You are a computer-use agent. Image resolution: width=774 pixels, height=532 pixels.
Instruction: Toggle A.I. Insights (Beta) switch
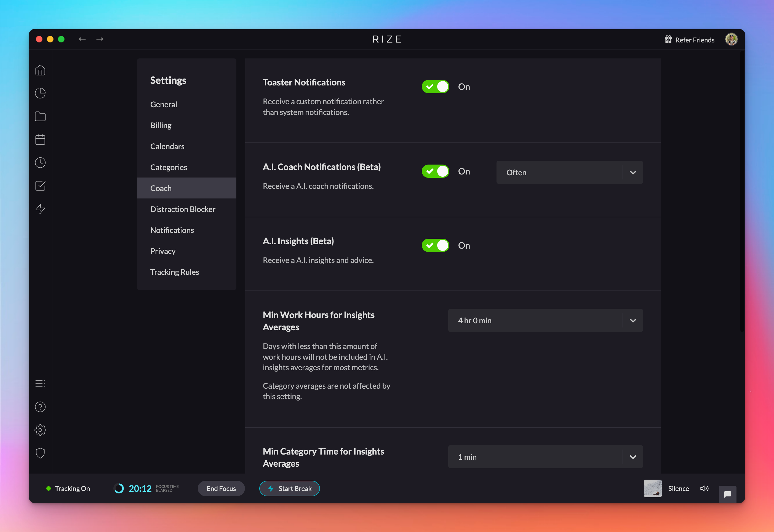point(435,245)
